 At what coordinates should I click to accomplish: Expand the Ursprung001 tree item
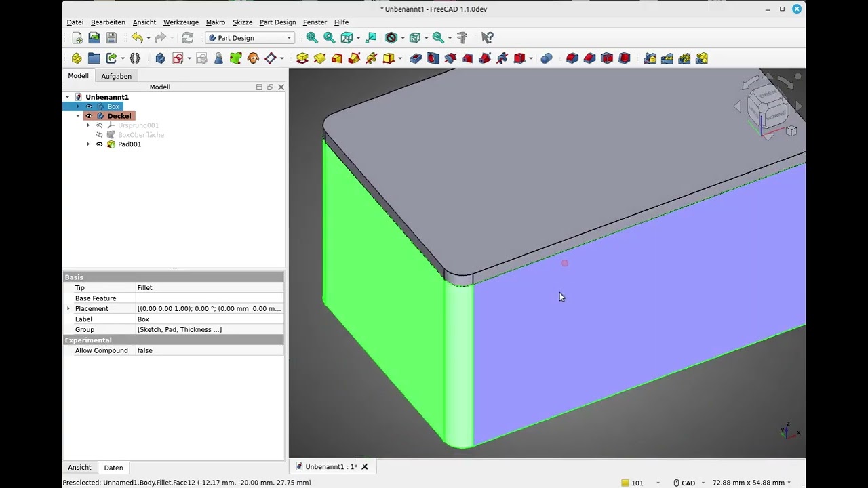(88, 125)
